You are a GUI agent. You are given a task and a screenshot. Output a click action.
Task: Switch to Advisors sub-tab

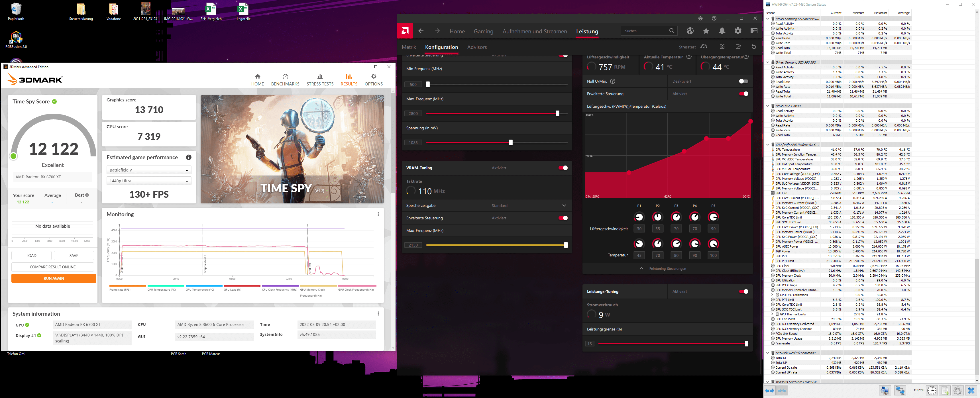click(477, 47)
